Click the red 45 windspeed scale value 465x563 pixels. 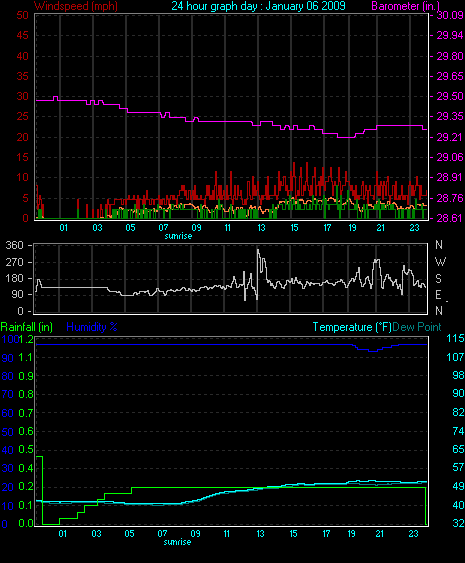(22, 35)
